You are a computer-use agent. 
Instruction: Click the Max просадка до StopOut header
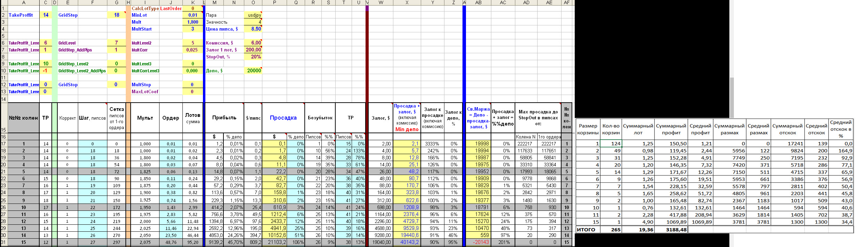click(538, 118)
